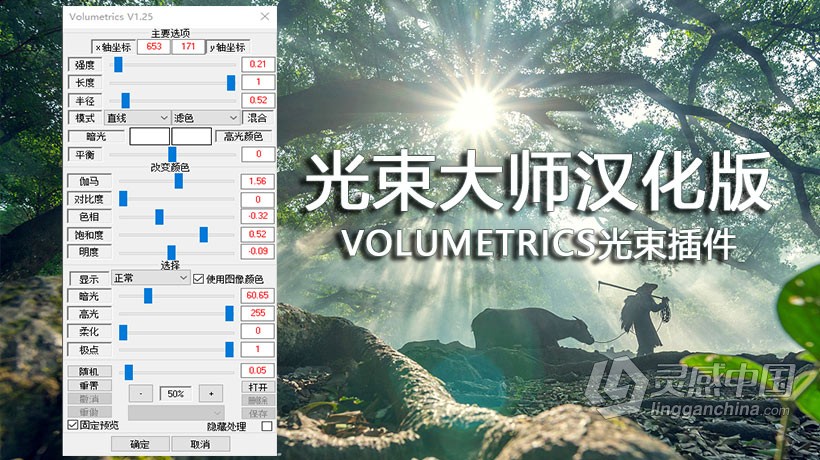Click the 重置 reset button
820x460 pixels.
(x=89, y=385)
